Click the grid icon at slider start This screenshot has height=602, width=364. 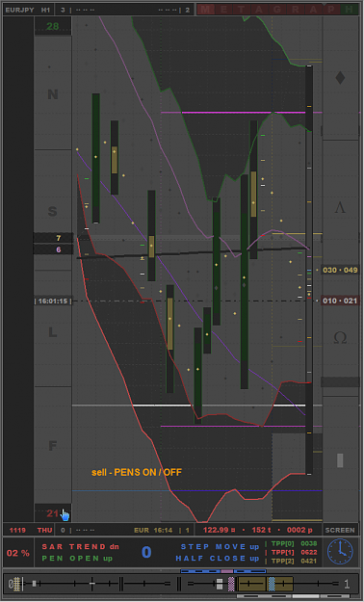(16, 584)
